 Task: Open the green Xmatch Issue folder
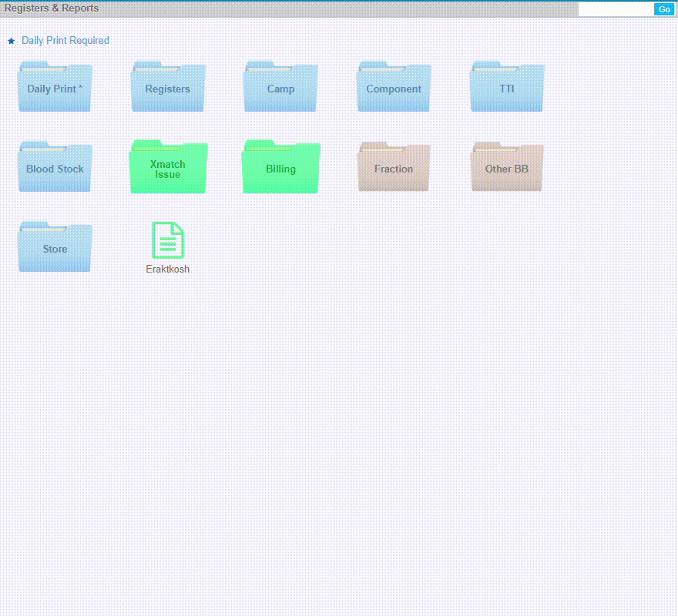(167, 168)
